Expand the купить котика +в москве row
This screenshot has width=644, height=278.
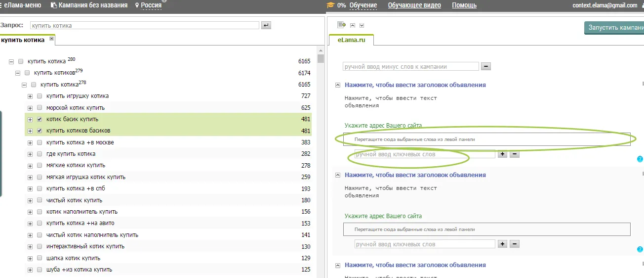(30, 142)
